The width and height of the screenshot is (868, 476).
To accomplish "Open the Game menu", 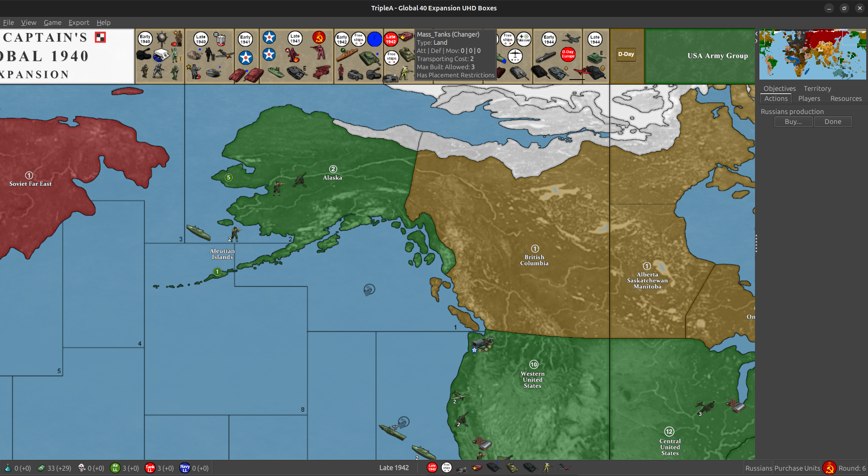I will [52, 22].
